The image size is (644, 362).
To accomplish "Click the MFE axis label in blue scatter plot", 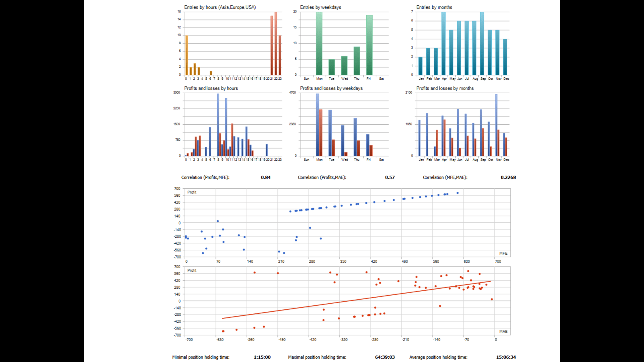I will click(503, 253).
